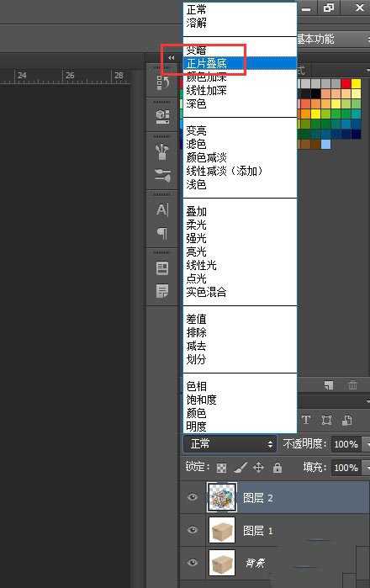Open the Layer Comps panel icon
The height and width of the screenshot is (588, 370).
(162, 268)
